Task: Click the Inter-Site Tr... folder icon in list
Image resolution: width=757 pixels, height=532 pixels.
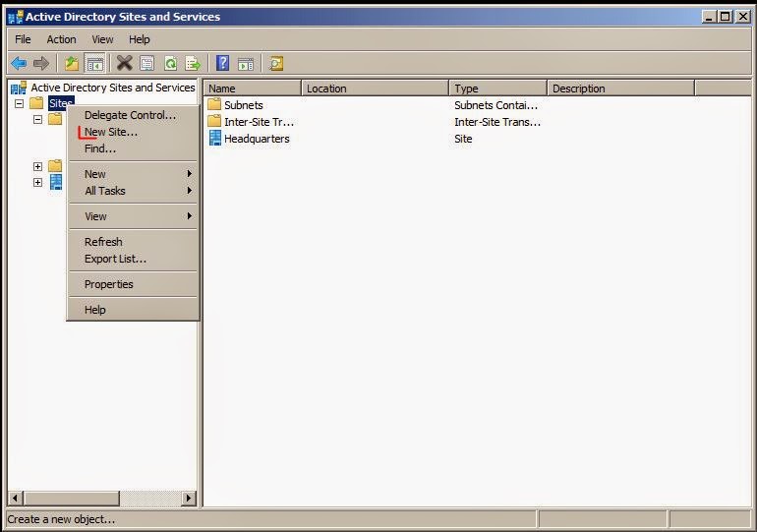Action: click(214, 122)
